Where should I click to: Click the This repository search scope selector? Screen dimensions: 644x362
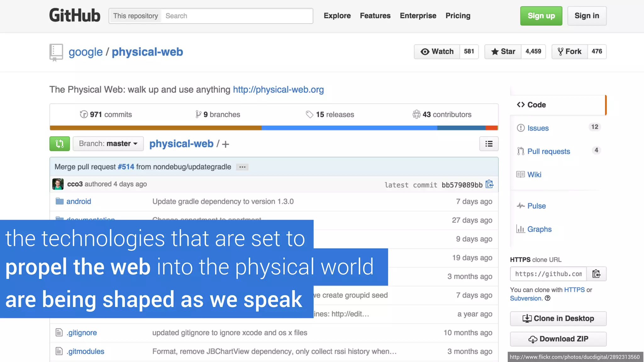coord(136,16)
